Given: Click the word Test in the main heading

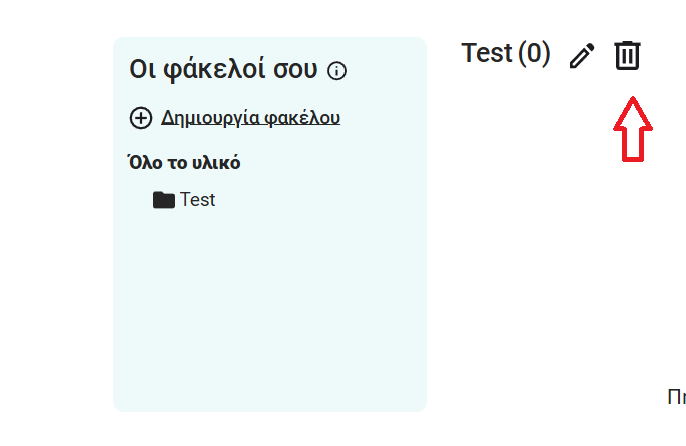Looking at the screenshot, I should 487,53.
